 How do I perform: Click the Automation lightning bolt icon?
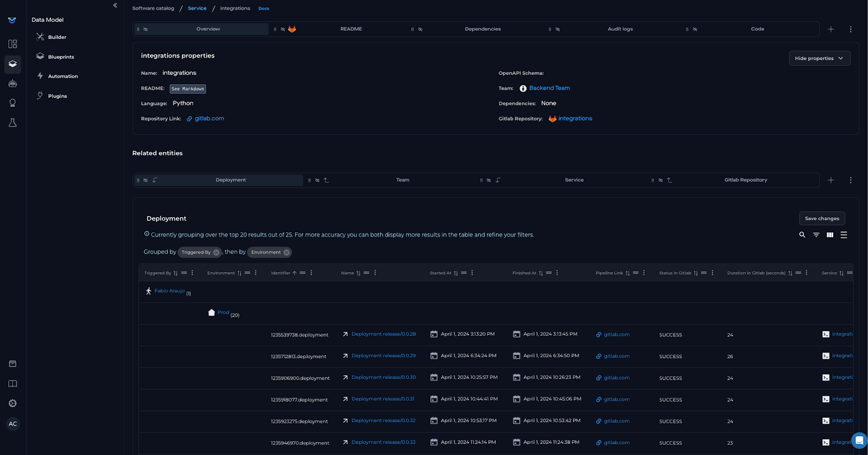pos(40,76)
